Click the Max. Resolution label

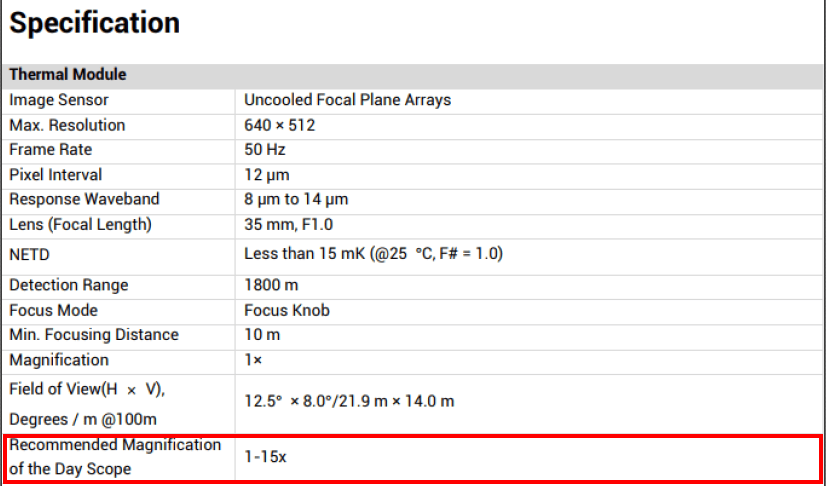click(67, 125)
